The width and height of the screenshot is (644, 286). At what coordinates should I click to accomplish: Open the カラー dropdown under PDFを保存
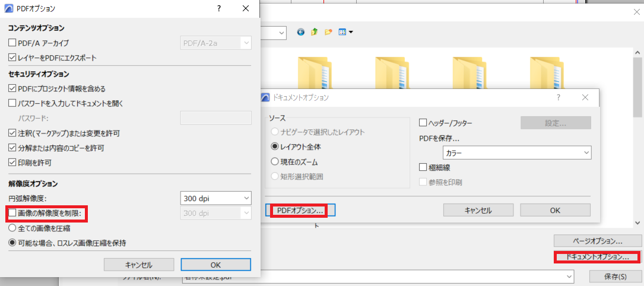point(517,152)
